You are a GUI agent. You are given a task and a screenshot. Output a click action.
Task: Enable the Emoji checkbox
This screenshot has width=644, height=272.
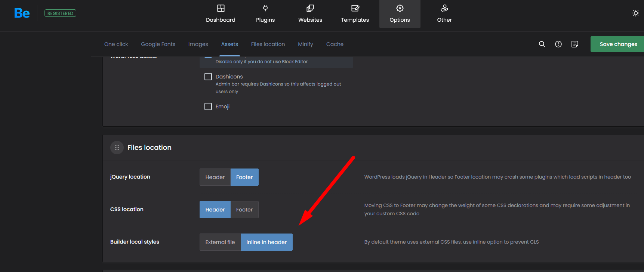[x=208, y=106]
